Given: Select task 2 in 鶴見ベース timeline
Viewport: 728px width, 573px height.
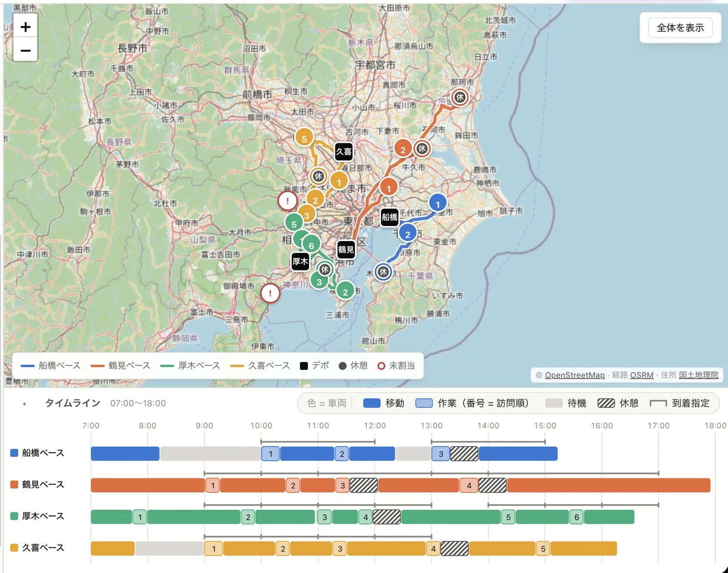Looking at the screenshot, I should (x=293, y=485).
